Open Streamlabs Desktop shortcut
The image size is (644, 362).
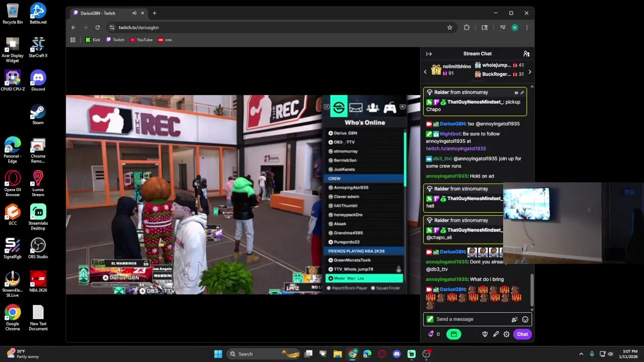38,217
